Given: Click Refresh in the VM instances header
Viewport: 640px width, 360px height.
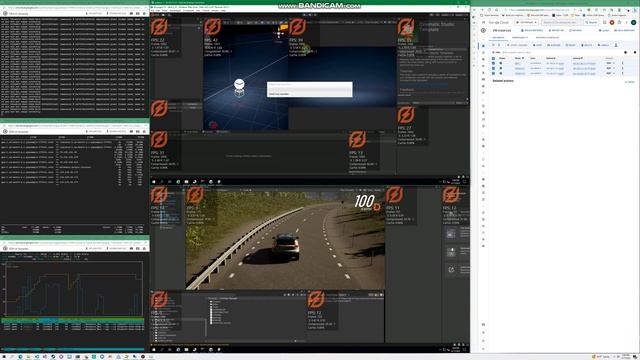Looking at the screenshot, I should point(576,31).
